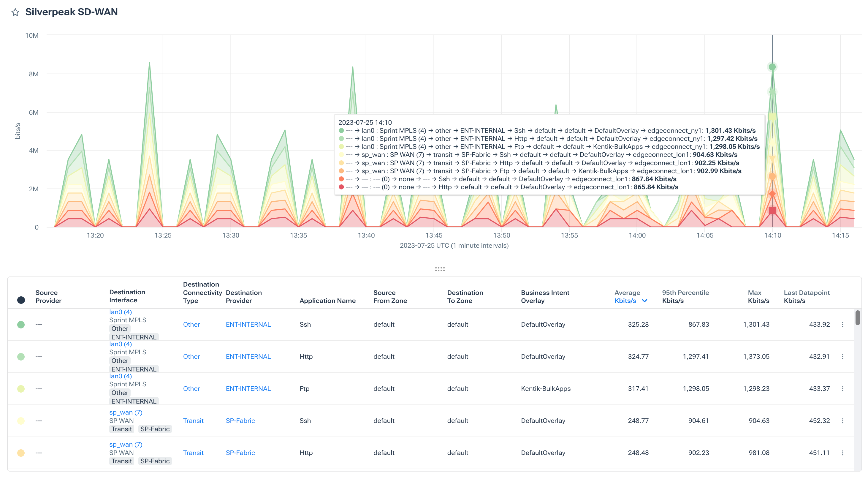Image resolution: width=868 pixels, height=479 pixels.
Task: Expand the lan0 (4) interface entry
Action: tap(120, 312)
